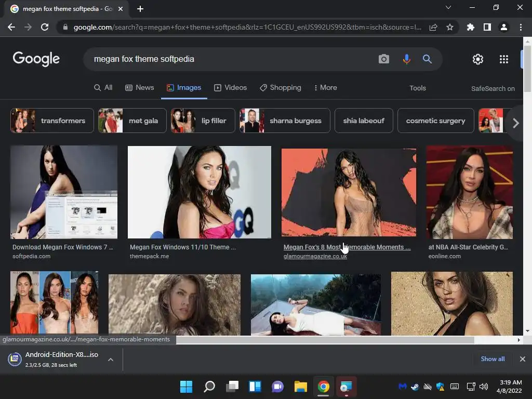532x399 pixels.
Task: Click at NBA All-Star Celebrity G... title
Action: tap(468, 247)
